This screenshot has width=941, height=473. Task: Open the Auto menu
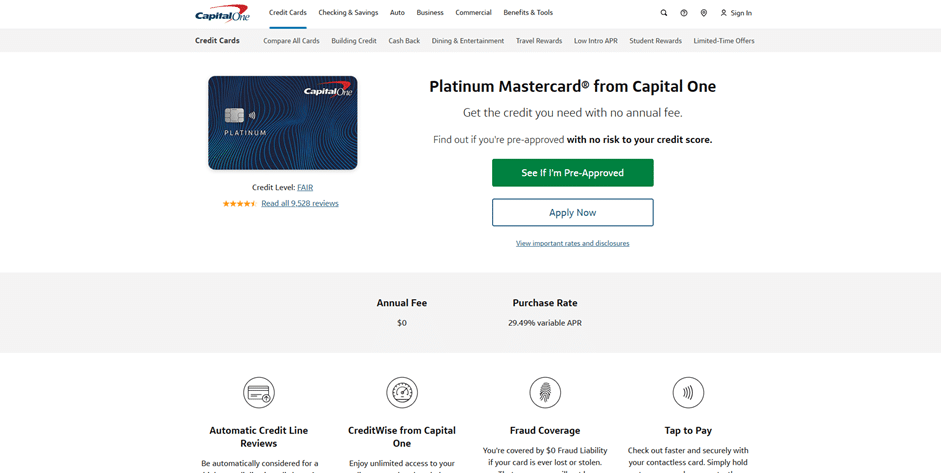[x=397, y=13]
